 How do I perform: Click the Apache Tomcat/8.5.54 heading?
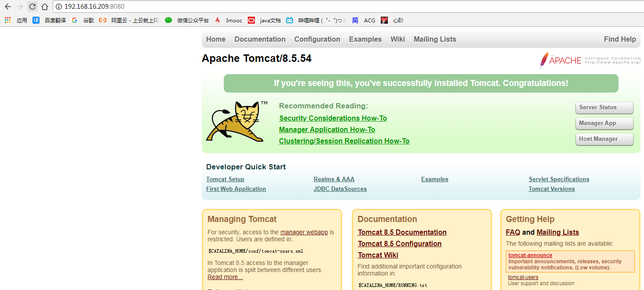pos(257,58)
